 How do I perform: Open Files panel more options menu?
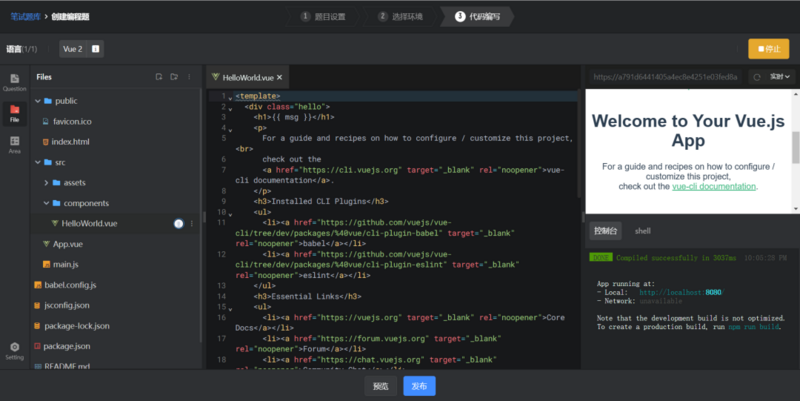189,77
